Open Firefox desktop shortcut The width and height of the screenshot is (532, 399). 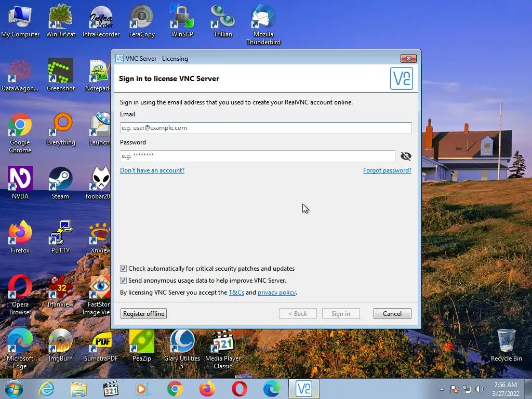coord(20,237)
